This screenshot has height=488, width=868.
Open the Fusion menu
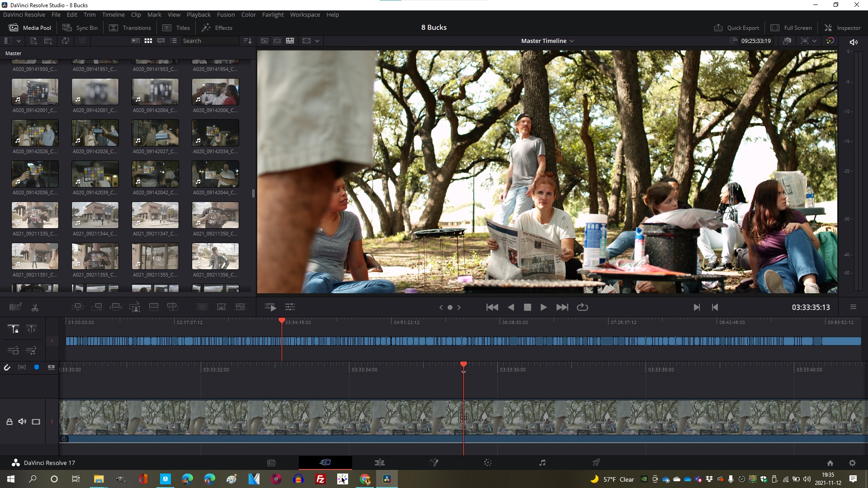click(x=226, y=14)
